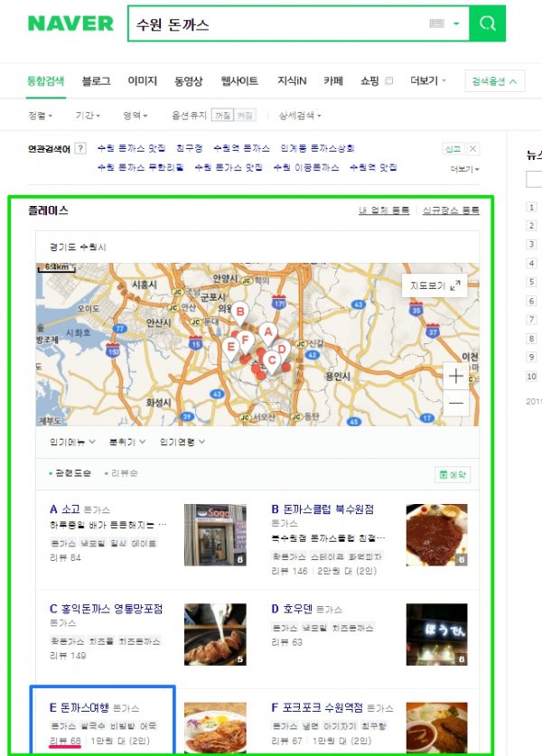The image size is (542, 756).
Task: Open the 인기메뉴 filter dropdown
Action: coord(72,442)
